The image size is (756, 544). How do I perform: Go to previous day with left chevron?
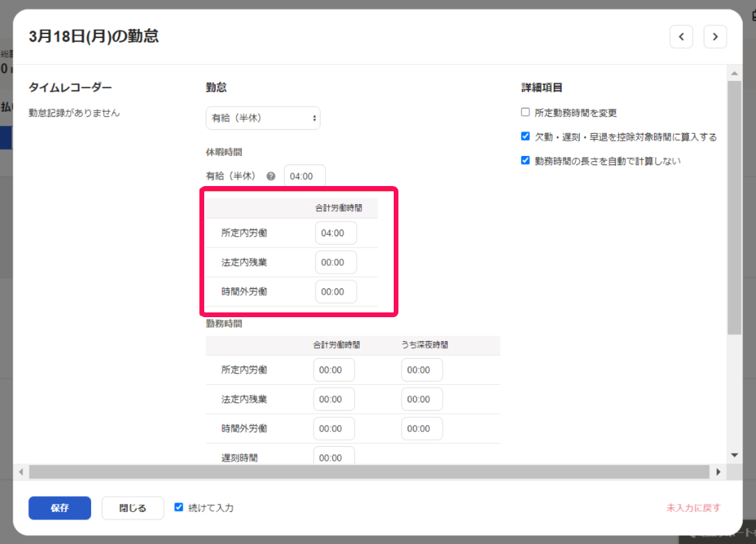click(681, 37)
